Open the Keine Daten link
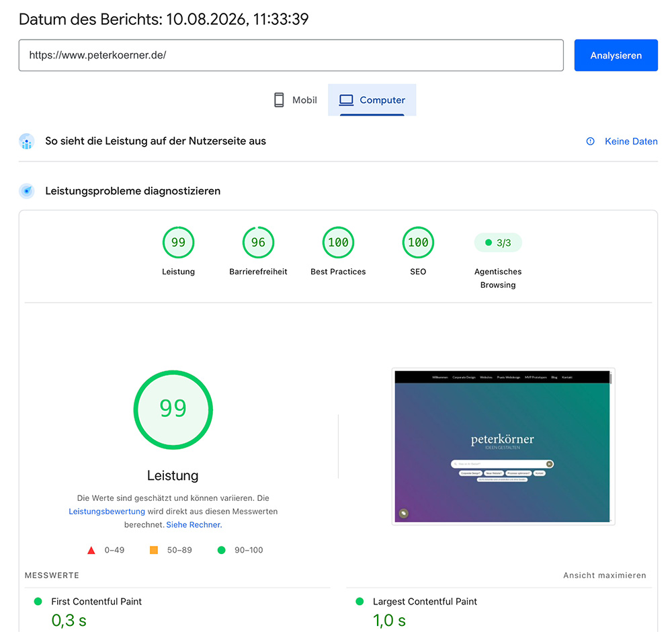 pyautogui.click(x=631, y=141)
